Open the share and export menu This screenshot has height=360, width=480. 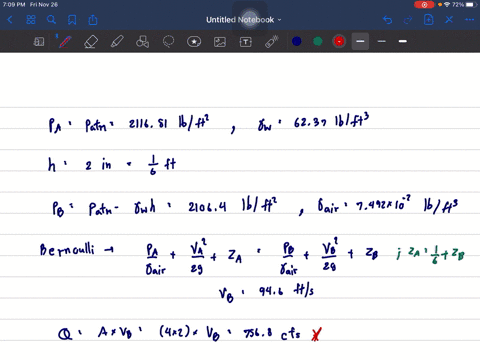pyautogui.click(x=93, y=20)
